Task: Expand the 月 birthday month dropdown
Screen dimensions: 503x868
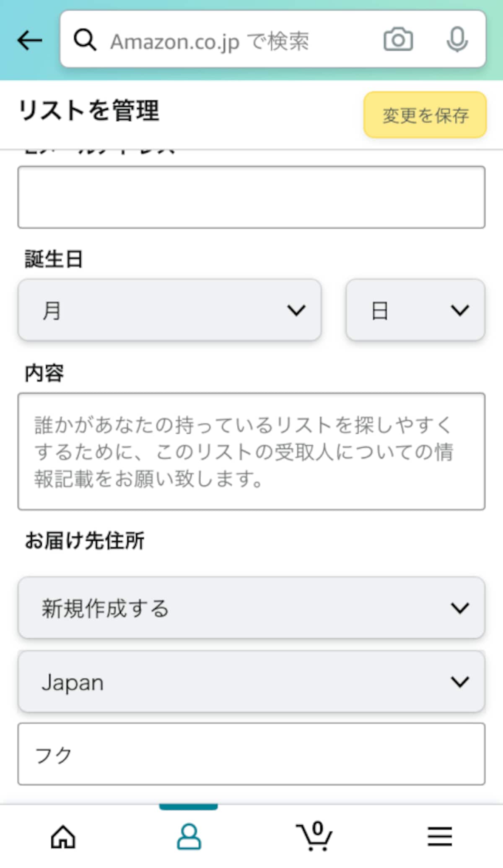Action: point(170,310)
